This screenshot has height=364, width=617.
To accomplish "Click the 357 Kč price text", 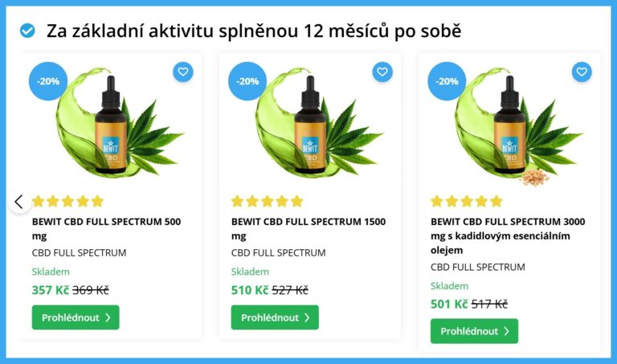I will [51, 290].
